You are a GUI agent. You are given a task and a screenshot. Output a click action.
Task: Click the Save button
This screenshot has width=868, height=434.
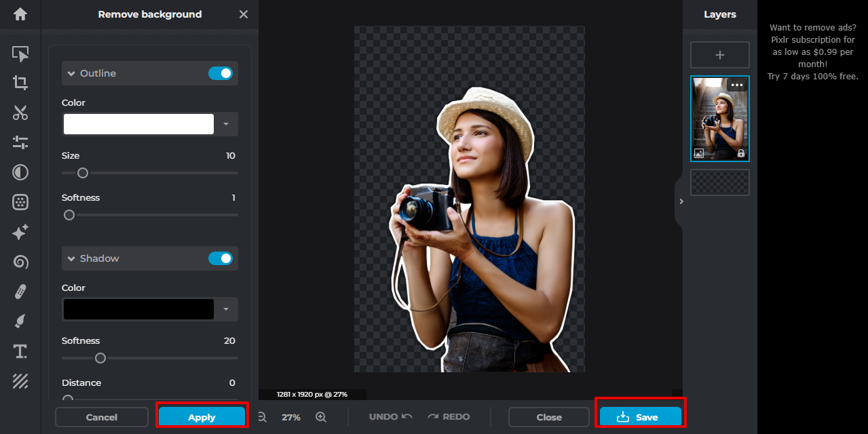[641, 417]
